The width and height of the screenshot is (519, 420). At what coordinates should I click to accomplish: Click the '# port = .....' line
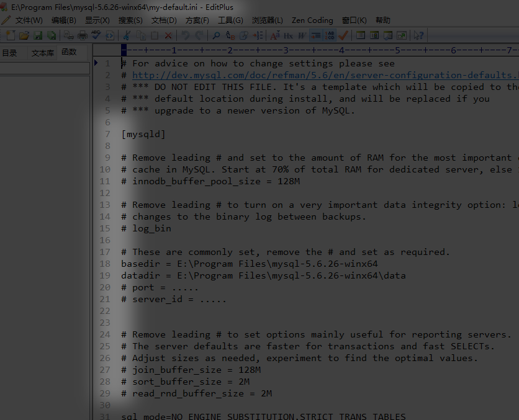(160, 288)
